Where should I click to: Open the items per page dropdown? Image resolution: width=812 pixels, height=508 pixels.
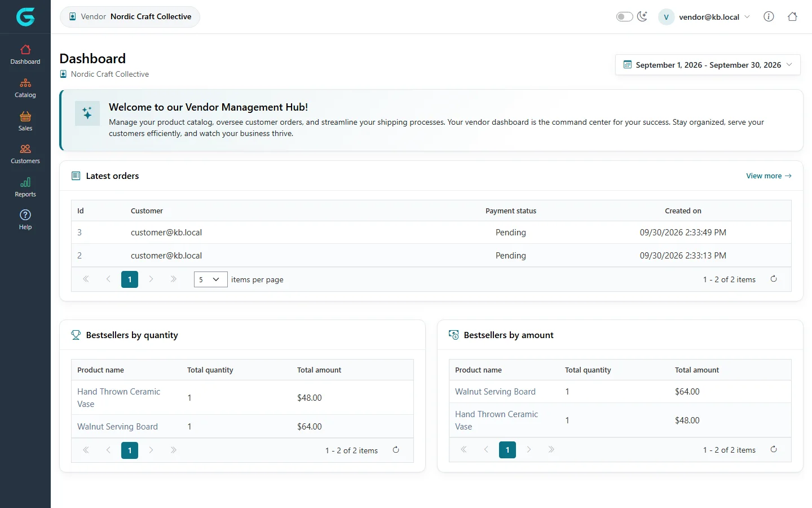click(x=211, y=279)
